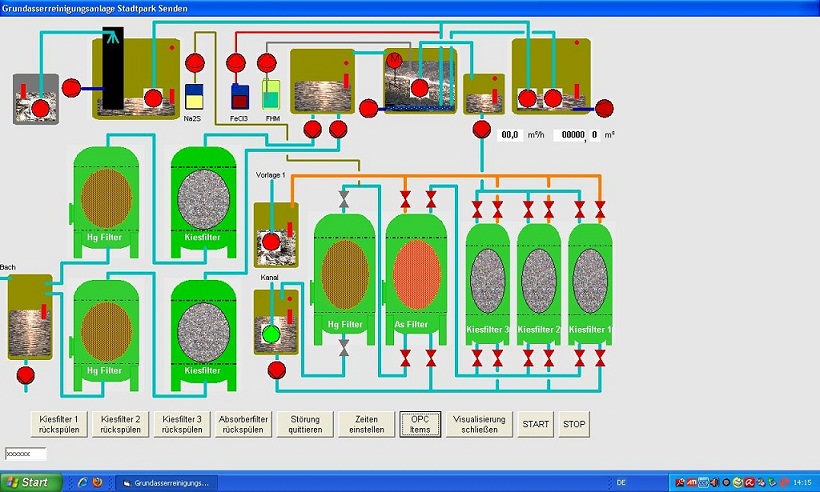Click the m³/h flow rate readout field
The height and width of the screenshot is (492, 820).
click(x=510, y=134)
